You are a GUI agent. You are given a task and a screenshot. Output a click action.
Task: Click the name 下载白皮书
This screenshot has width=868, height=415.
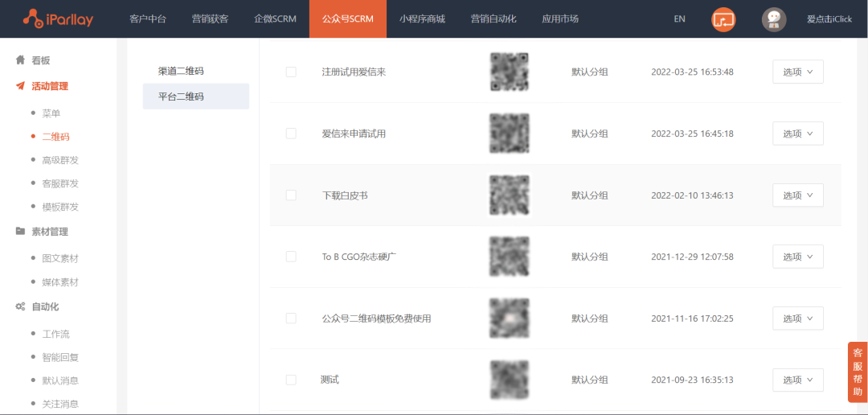click(x=345, y=195)
